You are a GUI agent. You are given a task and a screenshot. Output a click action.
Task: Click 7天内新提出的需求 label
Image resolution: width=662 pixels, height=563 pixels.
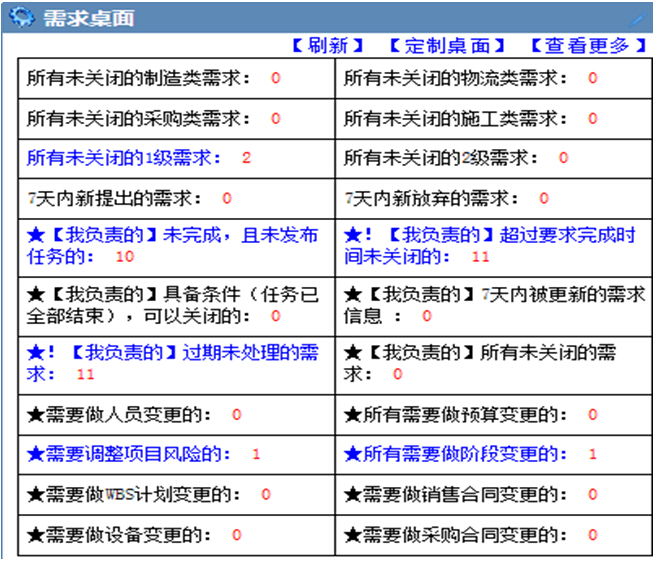114,198
